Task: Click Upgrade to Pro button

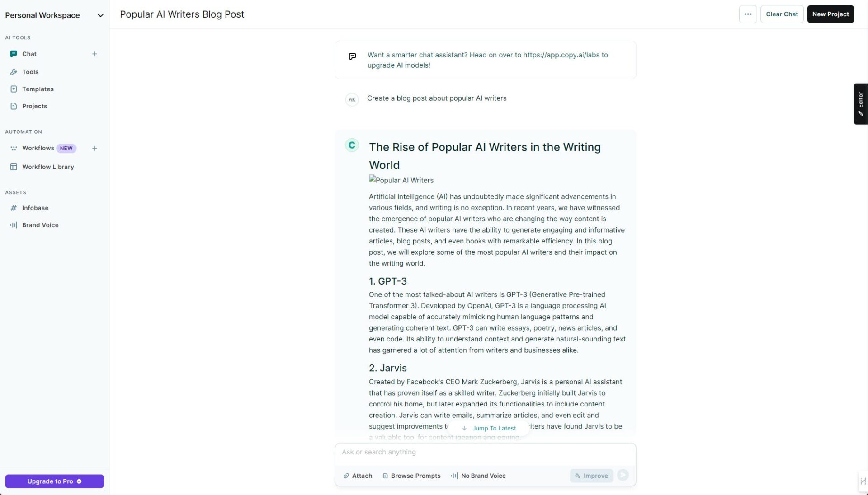Action: (54, 481)
